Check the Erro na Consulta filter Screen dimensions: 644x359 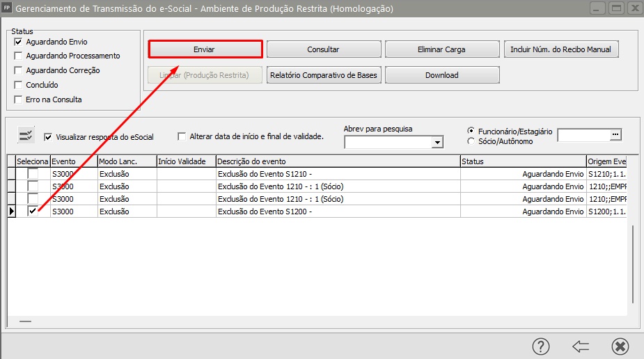[18, 99]
